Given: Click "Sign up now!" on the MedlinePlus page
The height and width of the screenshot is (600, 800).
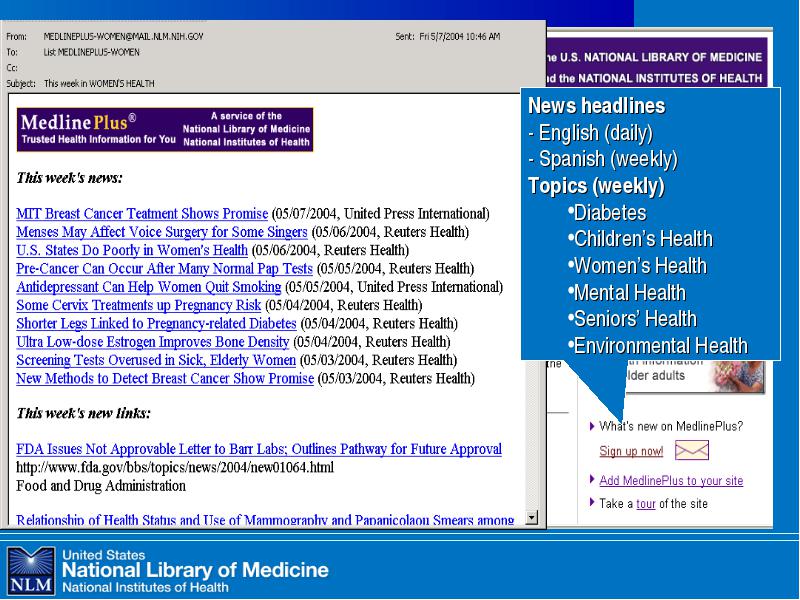Looking at the screenshot, I should tap(631, 451).
